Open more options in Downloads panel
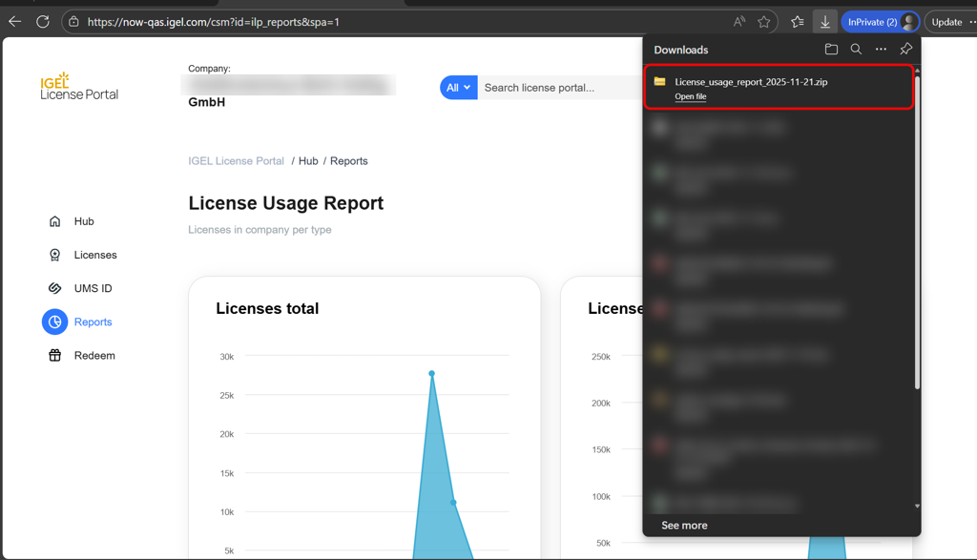The image size is (977, 560). pos(881,50)
